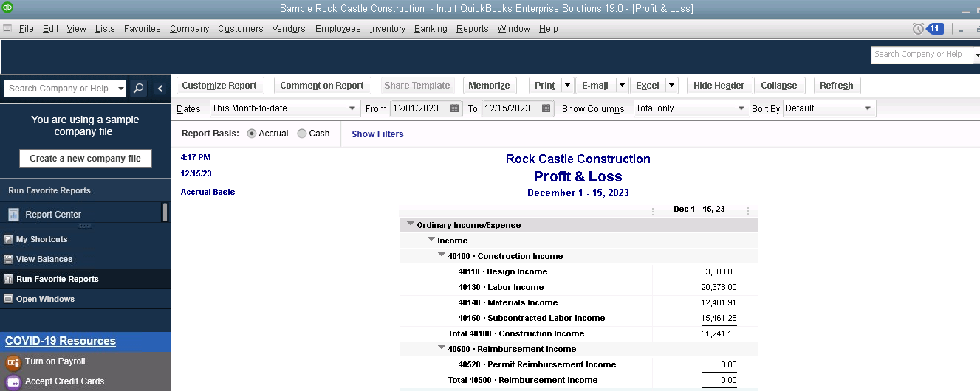Select the Cash report basis

pos(302,134)
